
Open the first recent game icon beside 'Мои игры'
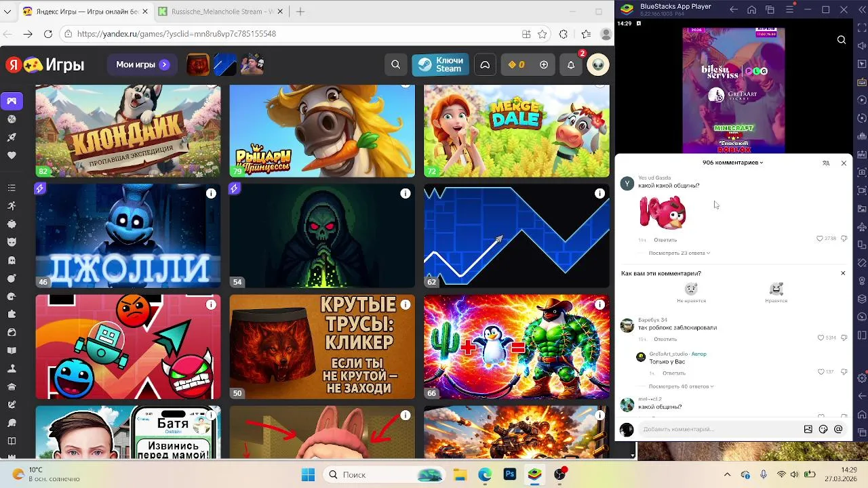198,64
